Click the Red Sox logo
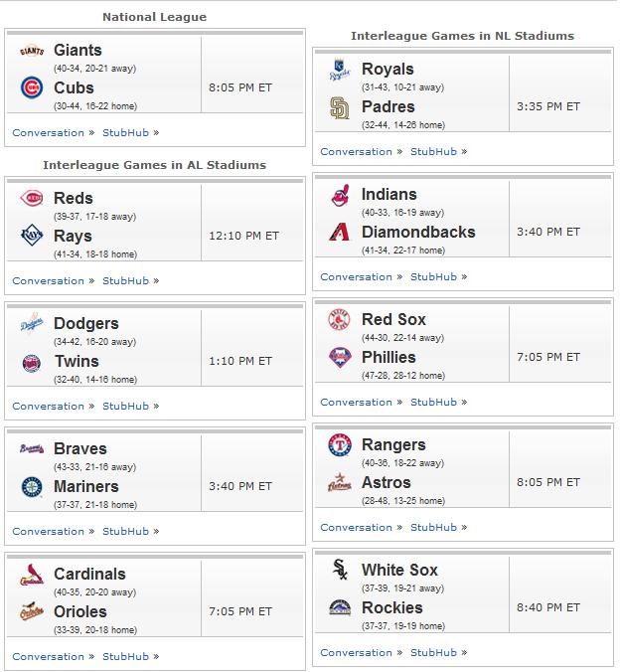This screenshot has height=672, width=622. coord(339,320)
